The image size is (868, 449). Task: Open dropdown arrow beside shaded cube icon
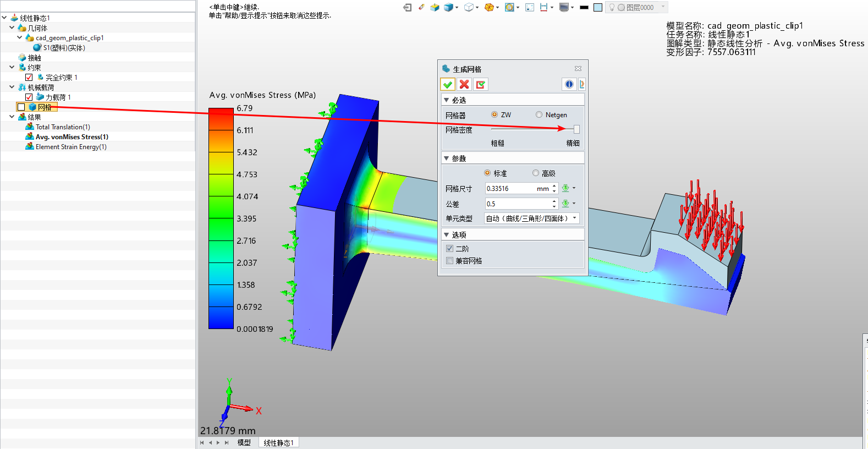[457, 8]
